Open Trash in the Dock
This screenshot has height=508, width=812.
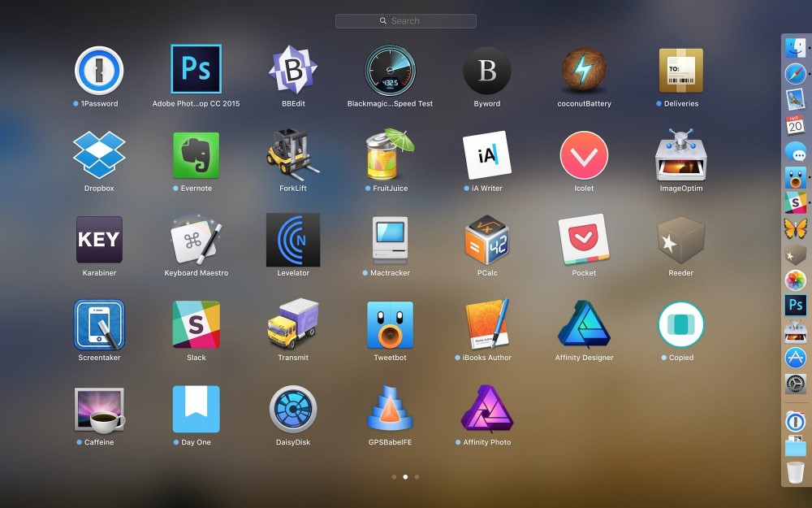point(795,472)
